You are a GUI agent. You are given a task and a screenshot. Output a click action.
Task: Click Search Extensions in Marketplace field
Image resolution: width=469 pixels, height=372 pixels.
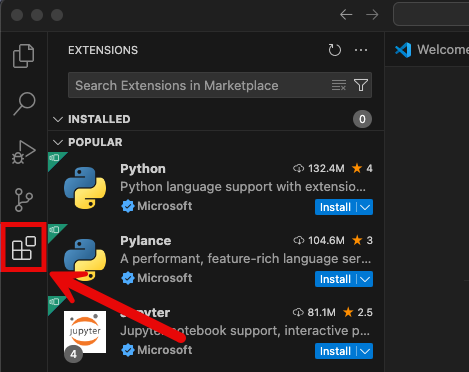[x=220, y=85]
